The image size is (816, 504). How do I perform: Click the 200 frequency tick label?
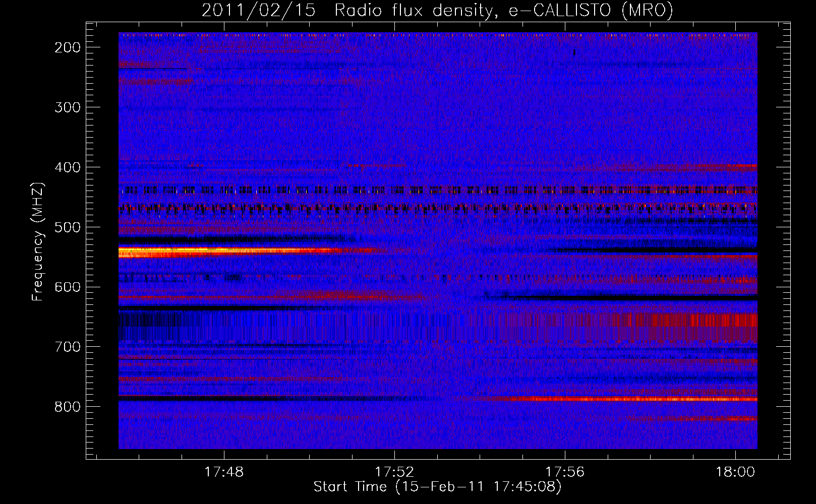[x=67, y=47]
